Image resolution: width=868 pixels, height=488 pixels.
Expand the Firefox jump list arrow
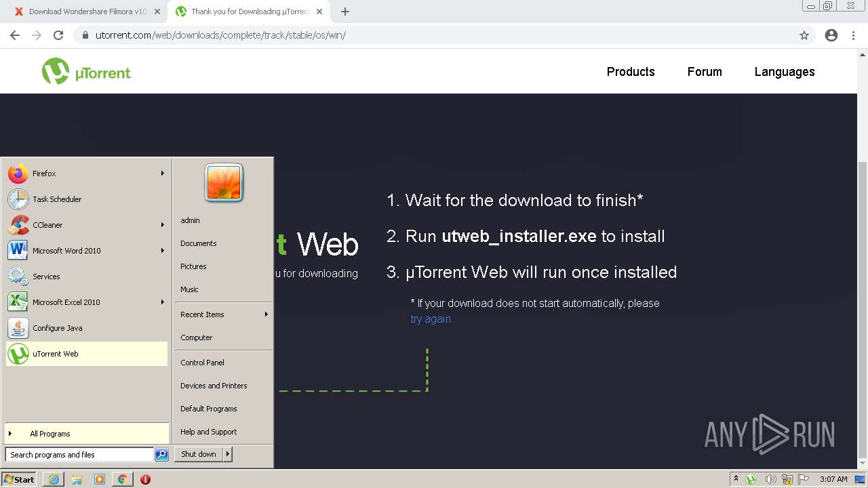click(162, 174)
